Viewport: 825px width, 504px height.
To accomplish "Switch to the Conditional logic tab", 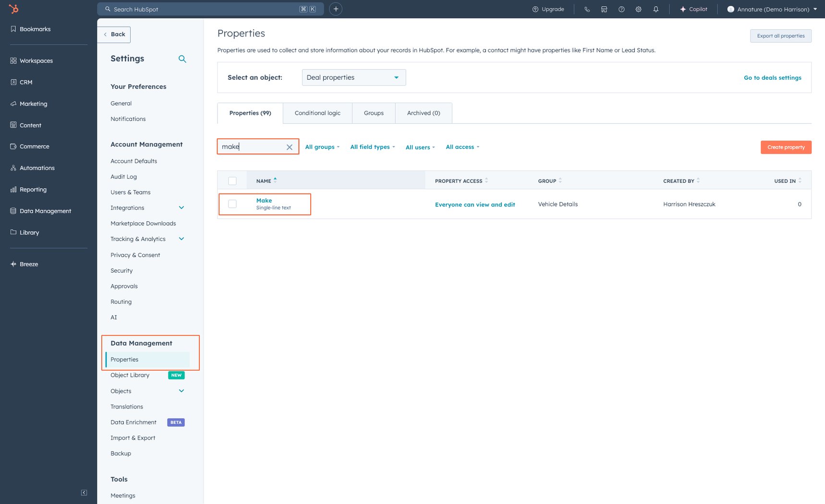I will coord(317,113).
